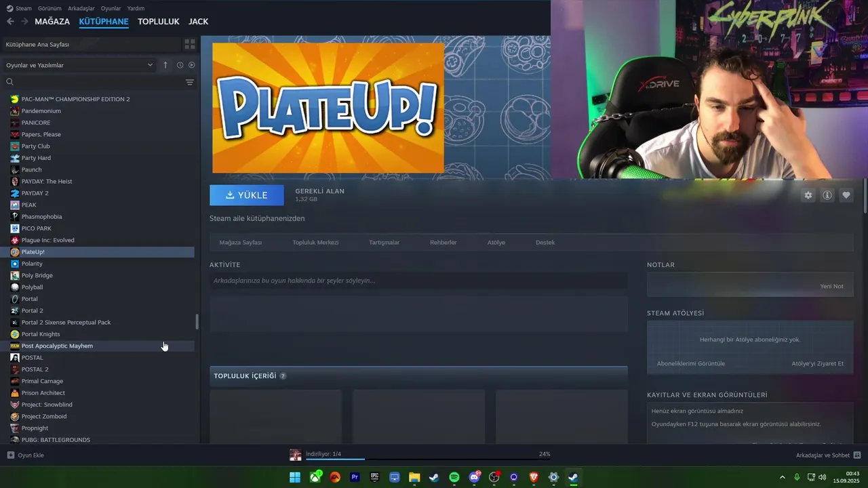Screen dimensions: 868x488
Task: Open Discord from the taskbar
Action: point(475,477)
